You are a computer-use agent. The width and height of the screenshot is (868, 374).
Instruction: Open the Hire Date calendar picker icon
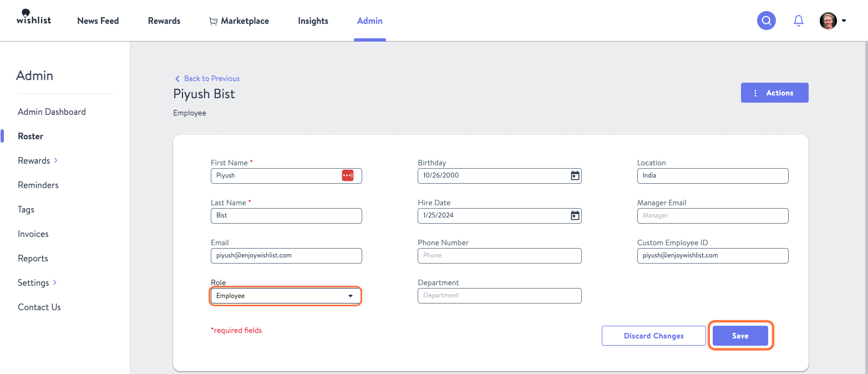click(x=575, y=215)
